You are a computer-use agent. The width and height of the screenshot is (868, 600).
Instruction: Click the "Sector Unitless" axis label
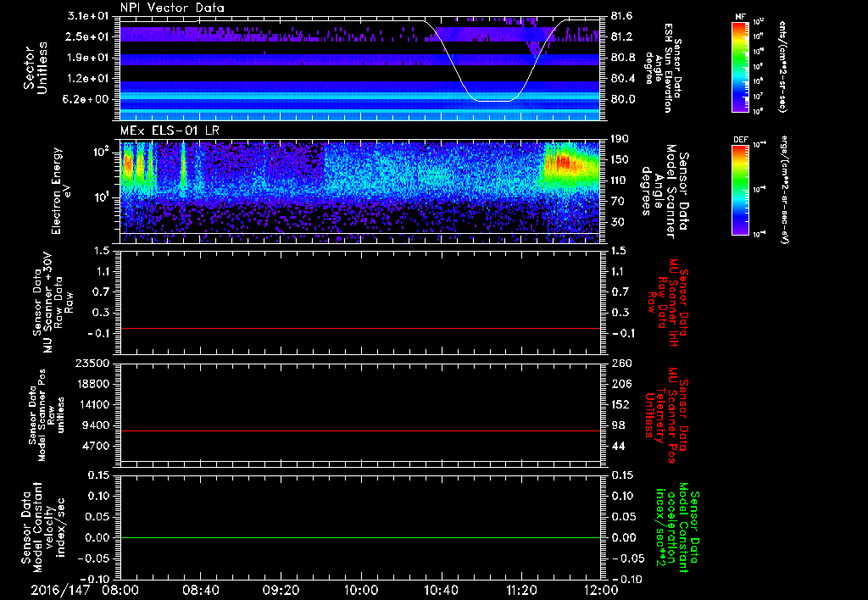coord(36,68)
